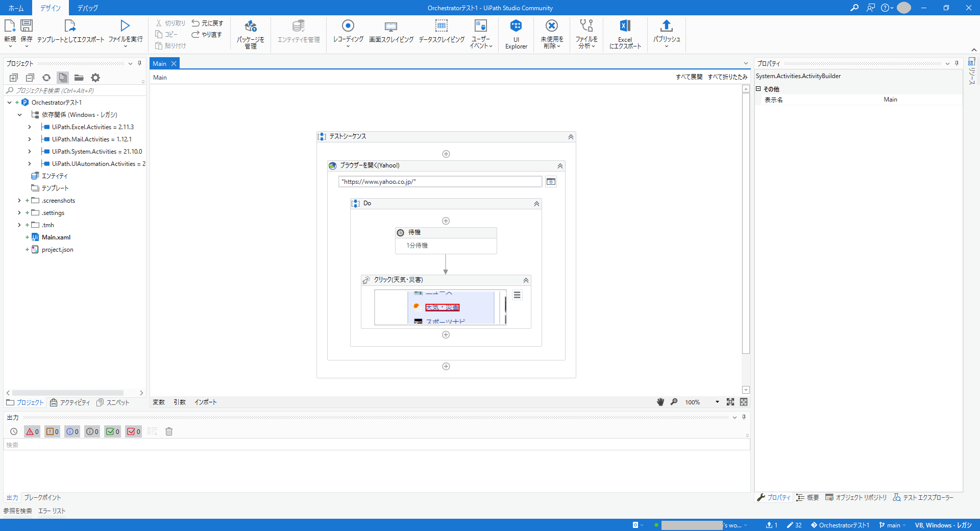Toggle the green check filter in output panel
Image resolution: width=980 pixels, height=531 pixels.
[112, 431]
